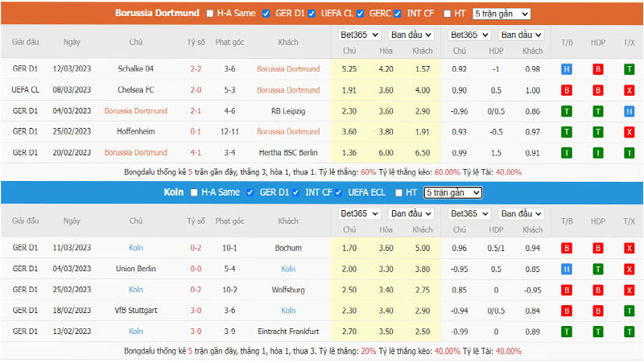Click the HDP badge in Hoffenheim row
This screenshot has height=363, width=644.
[597, 132]
